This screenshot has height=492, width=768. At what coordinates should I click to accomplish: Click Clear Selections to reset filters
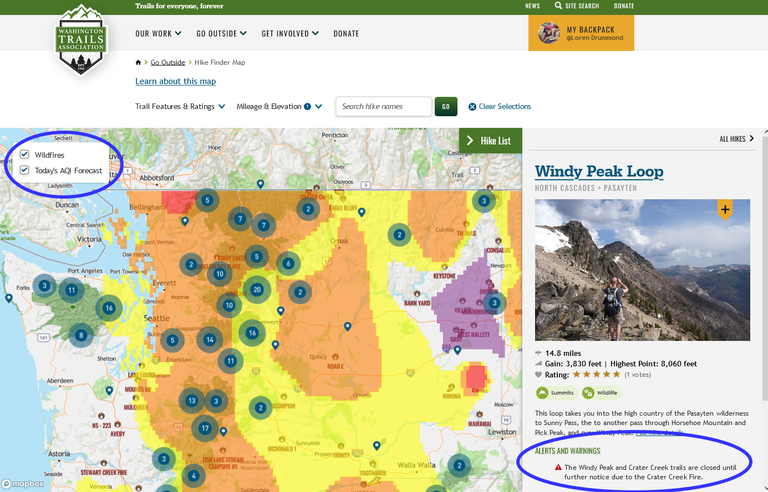499,106
